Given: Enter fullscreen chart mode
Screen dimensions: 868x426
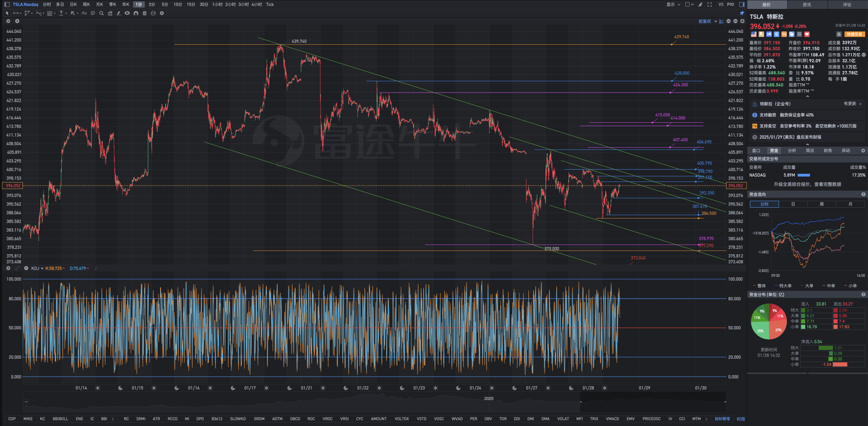Looking at the screenshot, I should (710, 4).
